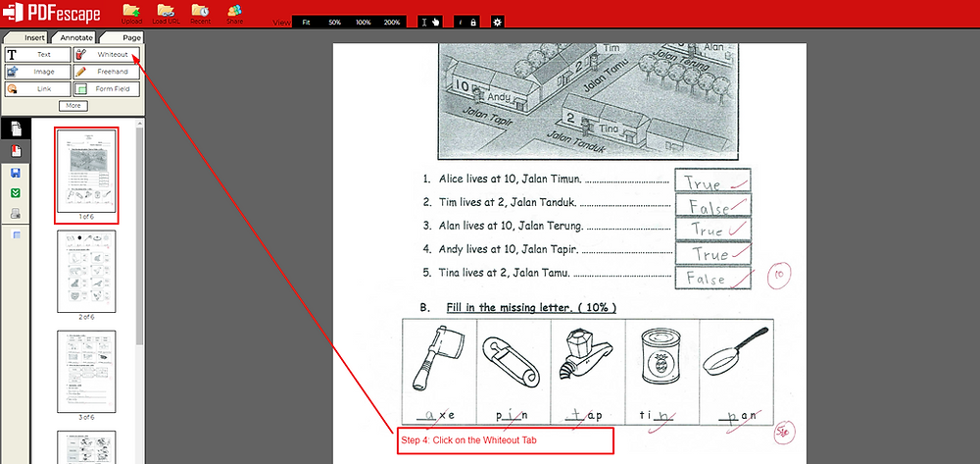This screenshot has height=464, width=980.
Task: Show the page thumbnails panel icon
Action: pyautogui.click(x=17, y=129)
